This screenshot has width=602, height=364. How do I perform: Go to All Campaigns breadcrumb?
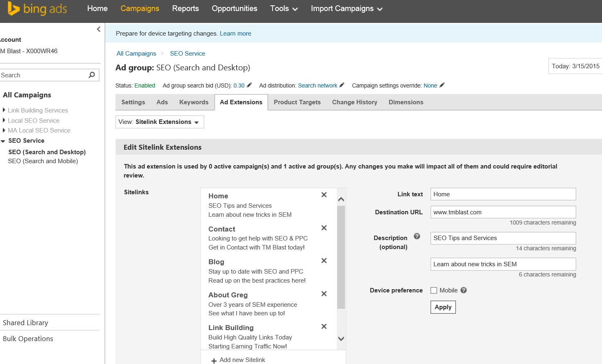coord(136,54)
